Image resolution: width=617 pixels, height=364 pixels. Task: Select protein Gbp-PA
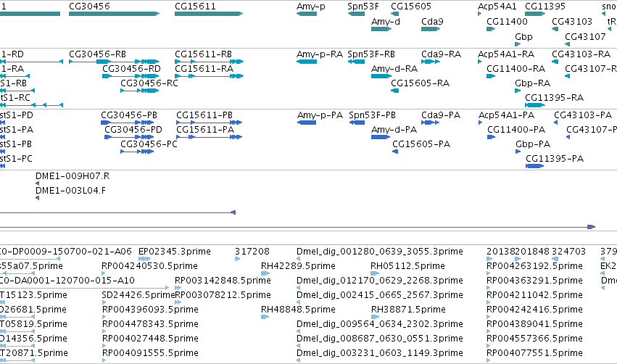click(533, 144)
